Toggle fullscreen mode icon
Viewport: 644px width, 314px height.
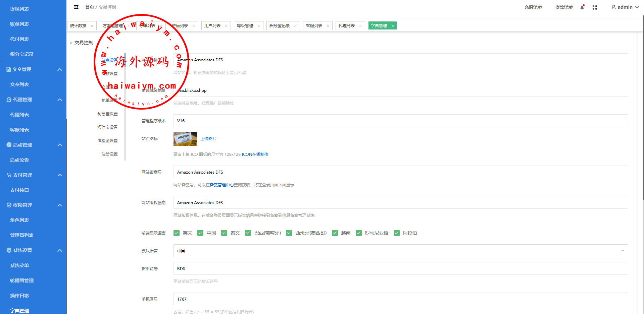pyautogui.click(x=595, y=7)
